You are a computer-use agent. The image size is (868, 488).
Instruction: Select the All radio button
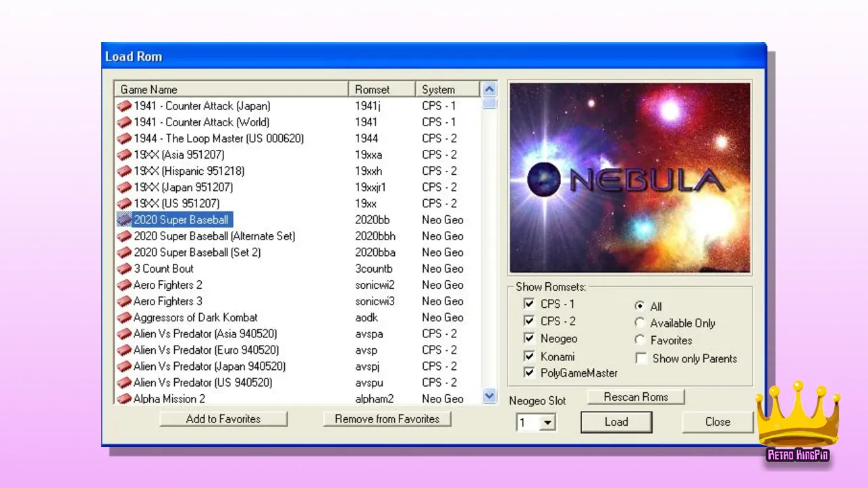[x=640, y=306]
